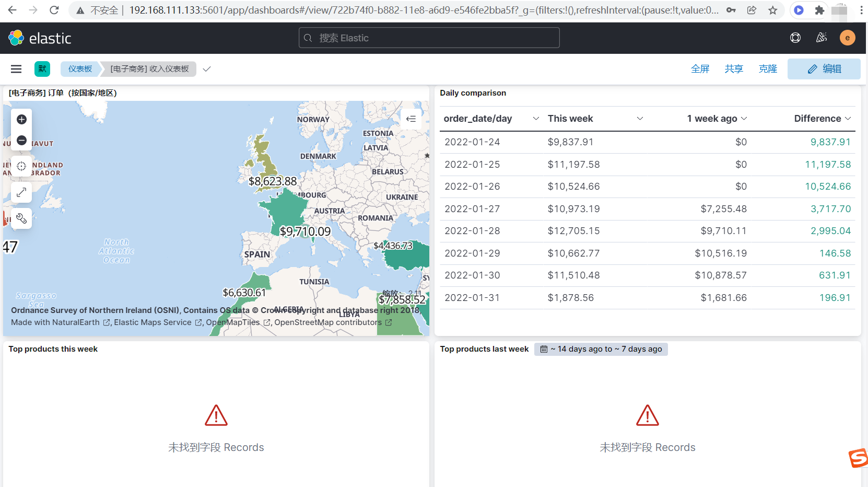Open the OpenStreetMap contributors link
868x487 pixels.
coord(333,322)
